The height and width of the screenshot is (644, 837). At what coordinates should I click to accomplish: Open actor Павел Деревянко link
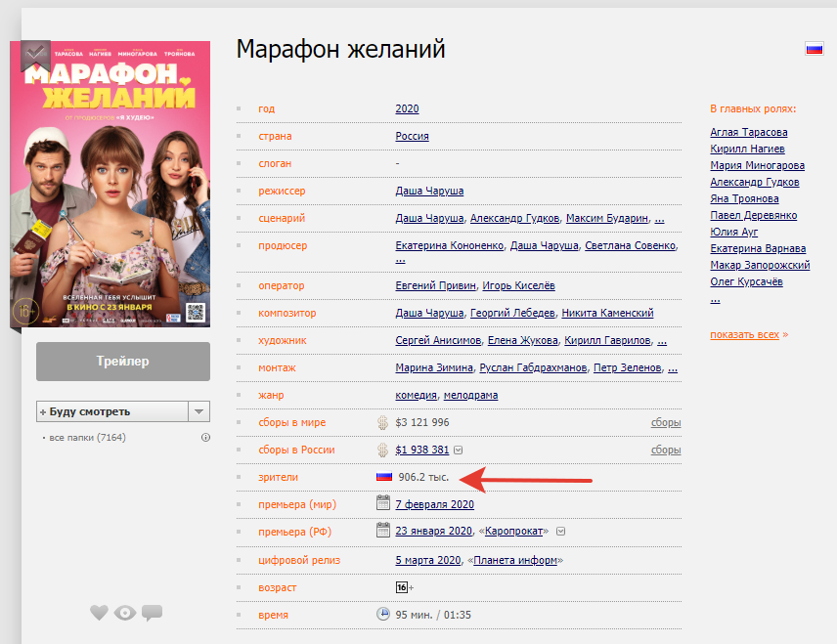coord(753,215)
